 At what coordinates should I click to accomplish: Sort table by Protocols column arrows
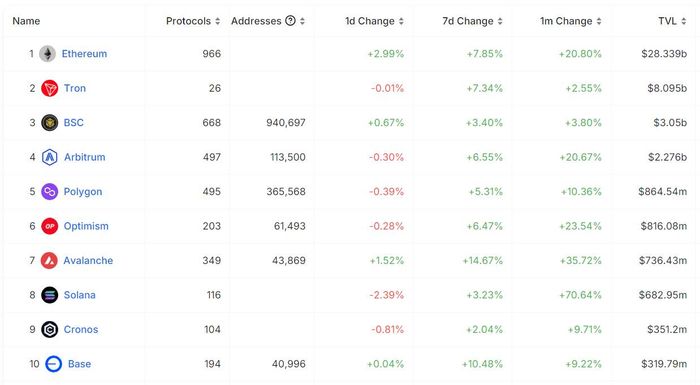pyautogui.click(x=217, y=21)
